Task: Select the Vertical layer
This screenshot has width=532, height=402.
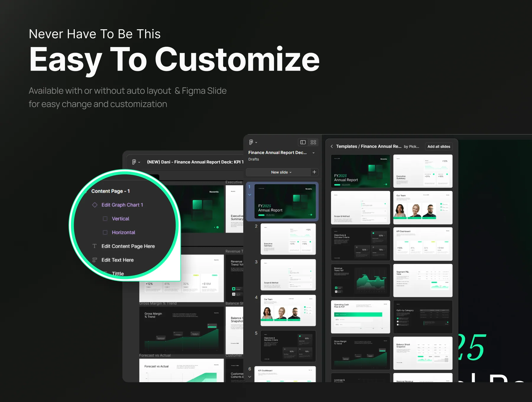Action: tap(121, 219)
